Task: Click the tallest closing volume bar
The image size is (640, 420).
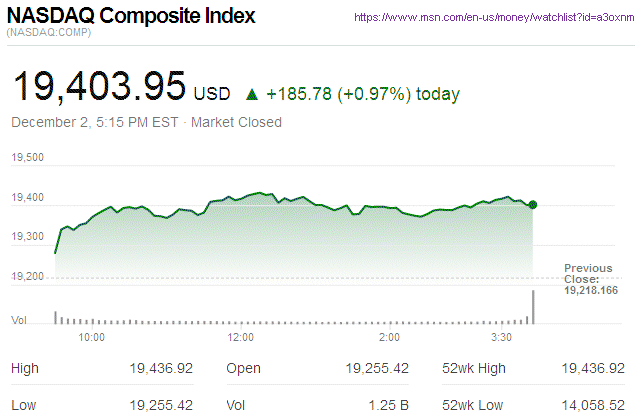Action: click(x=534, y=306)
